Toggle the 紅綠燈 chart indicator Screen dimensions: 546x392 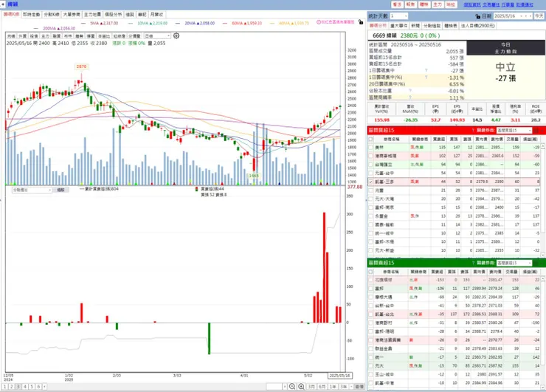click(x=119, y=36)
